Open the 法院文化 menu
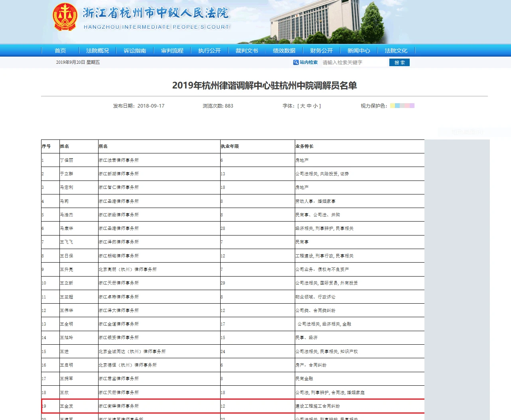This screenshot has height=420, width=511. pyautogui.click(x=396, y=51)
